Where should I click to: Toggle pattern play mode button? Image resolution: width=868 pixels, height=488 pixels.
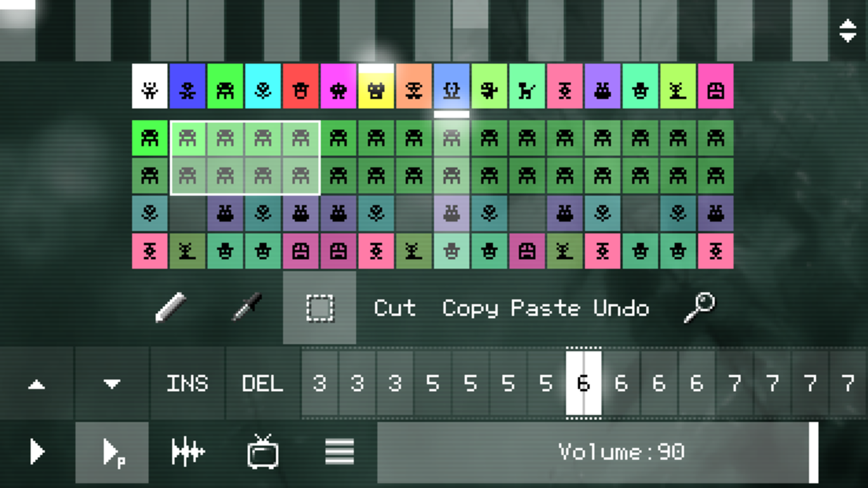point(112,452)
